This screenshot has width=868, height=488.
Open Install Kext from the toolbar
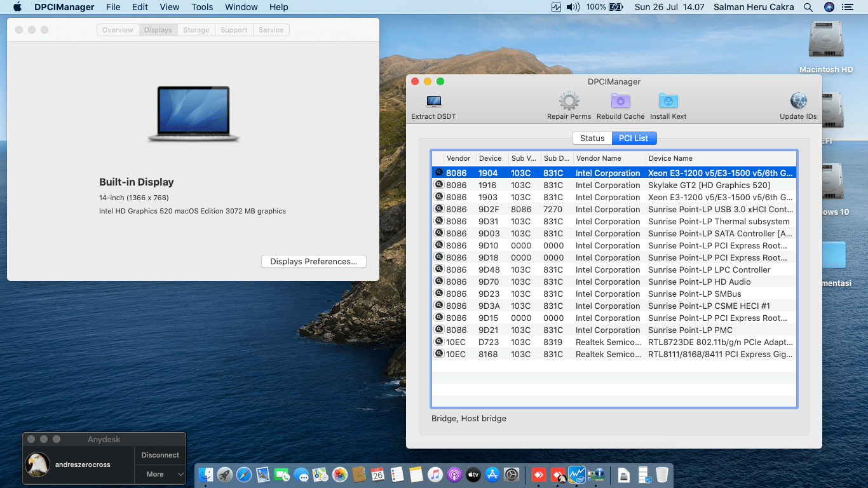click(668, 102)
